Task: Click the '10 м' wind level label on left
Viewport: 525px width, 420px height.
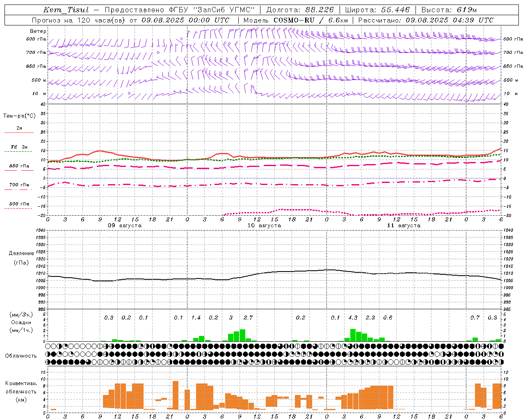Action: 39,94
